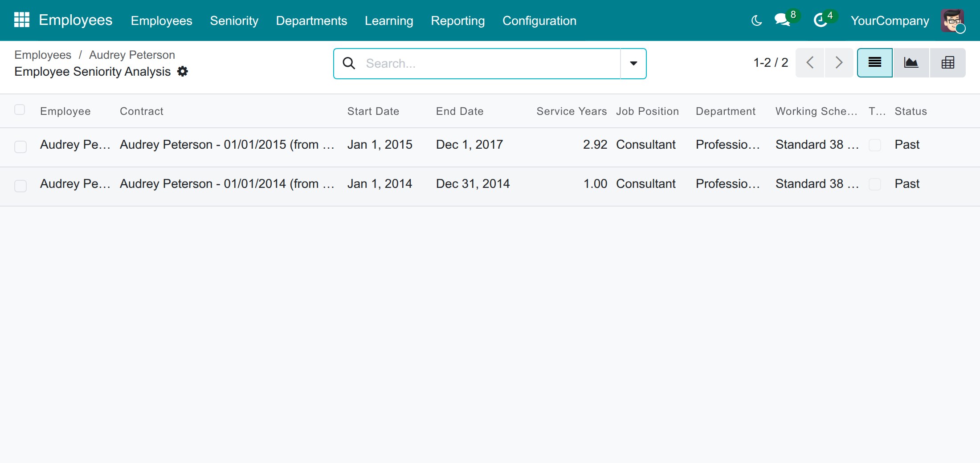Sort by Contract column header

click(x=142, y=111)
